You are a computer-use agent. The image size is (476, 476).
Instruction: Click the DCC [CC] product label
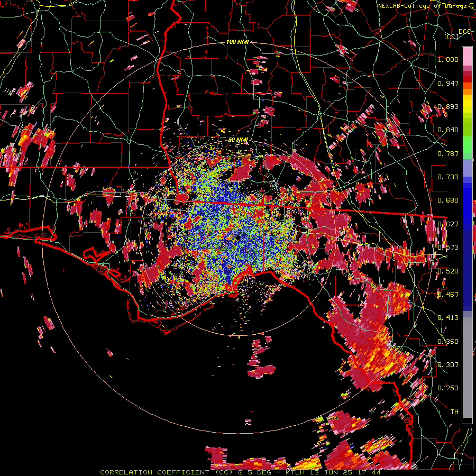coord(458,34)
